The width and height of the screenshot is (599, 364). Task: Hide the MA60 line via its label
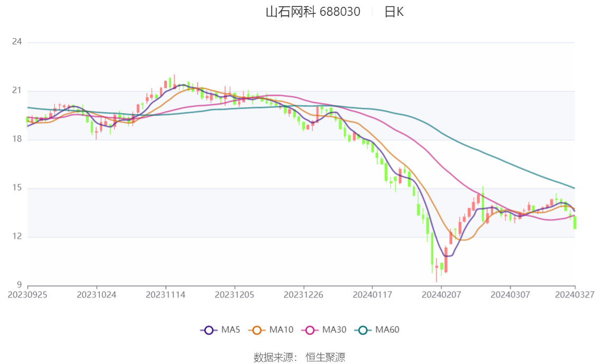[x=387, y=330]
